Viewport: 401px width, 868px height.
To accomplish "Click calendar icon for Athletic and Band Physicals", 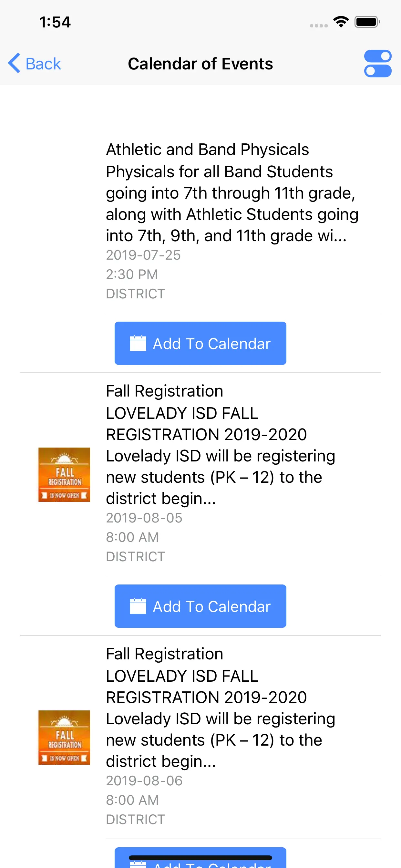I will [x=138, y=343].
